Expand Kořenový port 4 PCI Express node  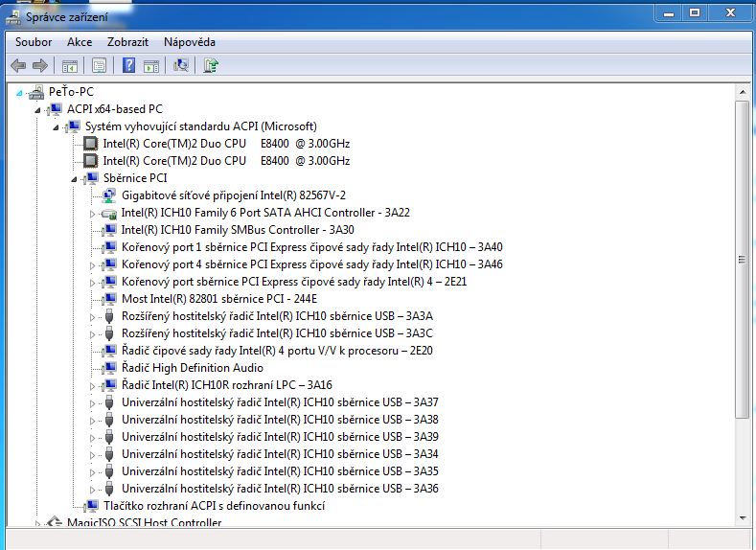(92, 264)
